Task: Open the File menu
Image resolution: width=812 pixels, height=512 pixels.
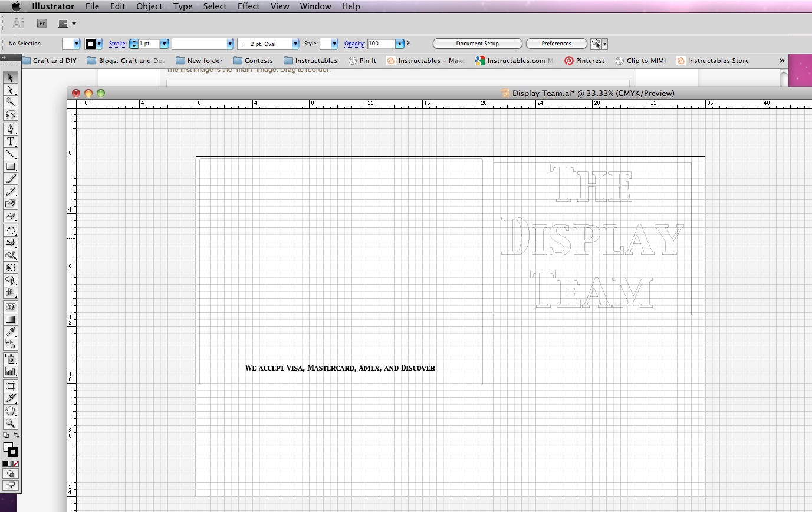Action: pos(93,6)
